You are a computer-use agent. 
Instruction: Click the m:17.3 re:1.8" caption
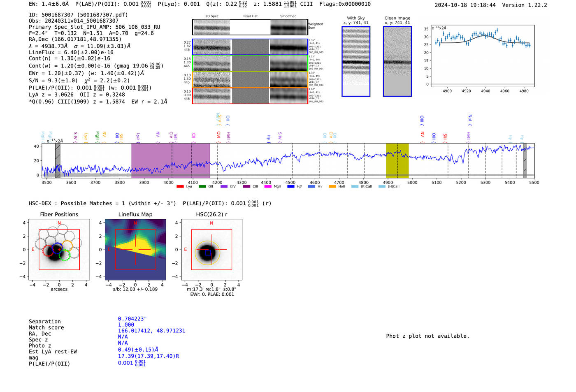click(x=211, y=289)
